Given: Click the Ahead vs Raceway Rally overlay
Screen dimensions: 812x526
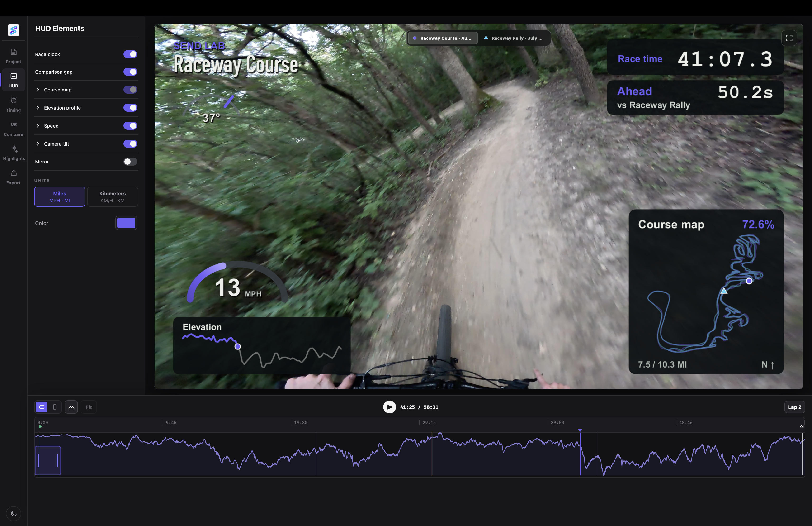Looking at the screenshot, I should (x=695, y=98).
